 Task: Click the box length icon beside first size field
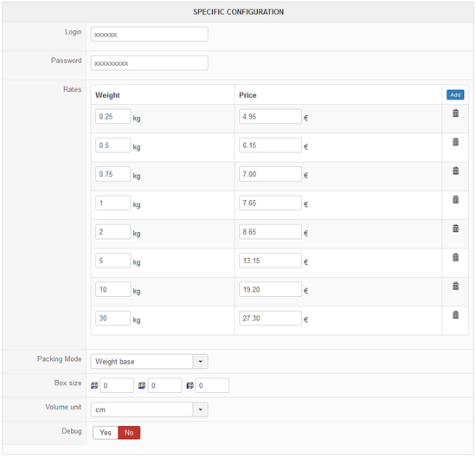[x=94, y=385]
